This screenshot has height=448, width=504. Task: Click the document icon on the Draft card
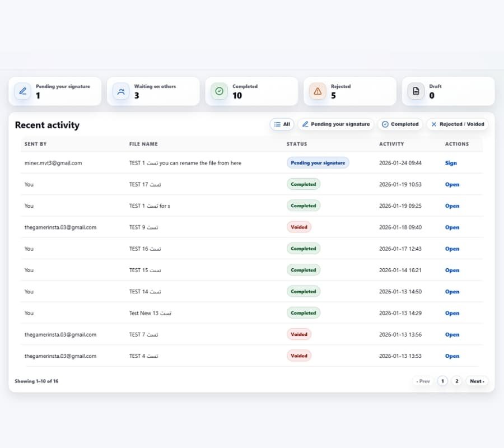416,91
